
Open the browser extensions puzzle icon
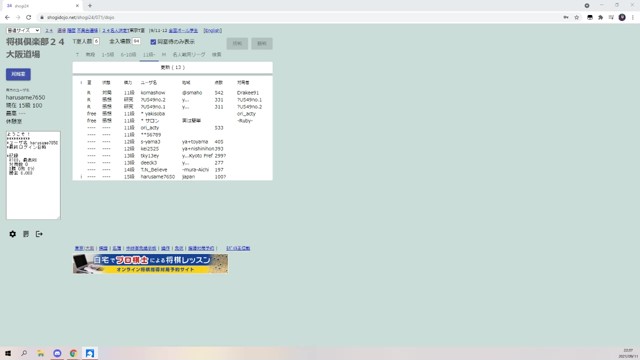tap(600, 18)
